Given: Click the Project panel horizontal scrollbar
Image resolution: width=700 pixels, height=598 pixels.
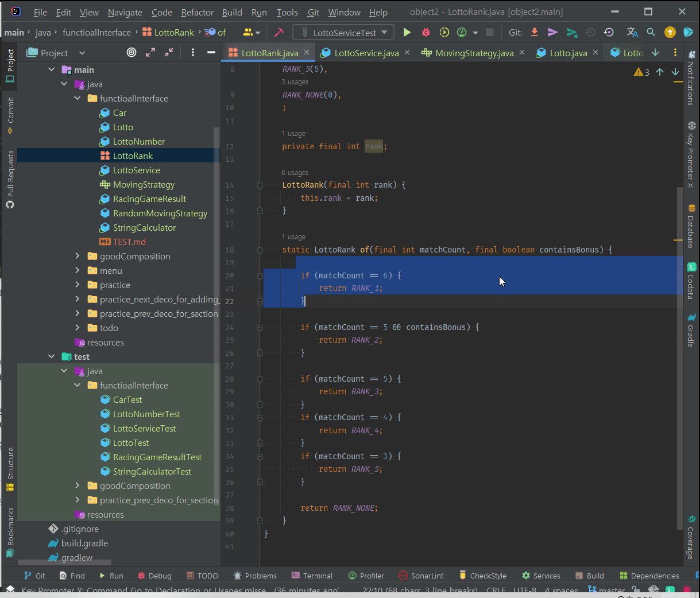Looking at the screenshot, I should pyautogui.click(x=64, y=562).
